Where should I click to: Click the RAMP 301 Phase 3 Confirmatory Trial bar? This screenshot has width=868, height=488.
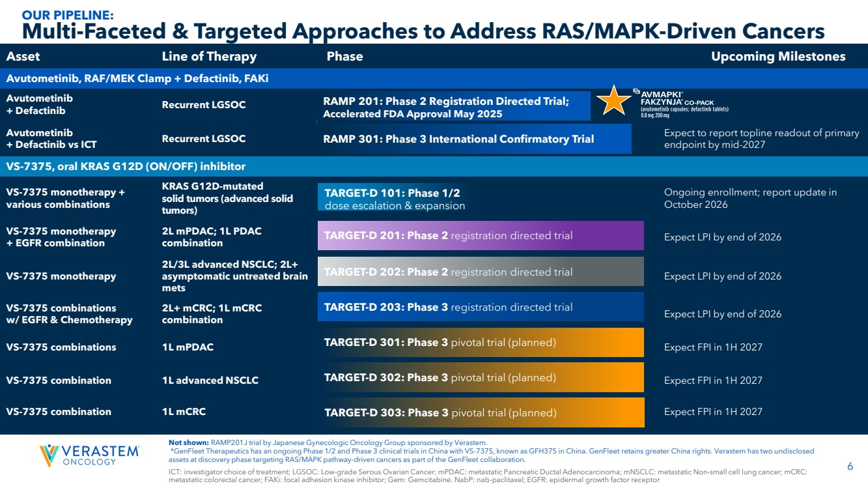click(x=475, y=139)
